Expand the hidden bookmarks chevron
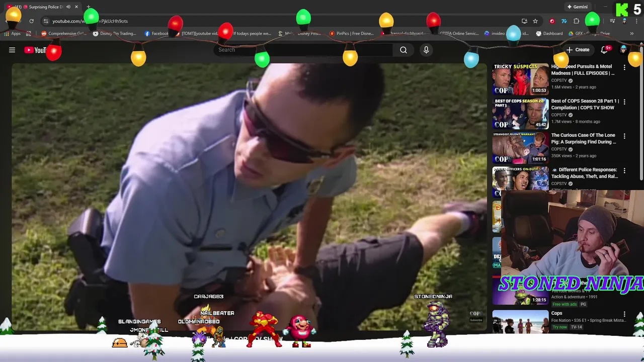This screenshot has width=644, height=362. tap(631, 34)
